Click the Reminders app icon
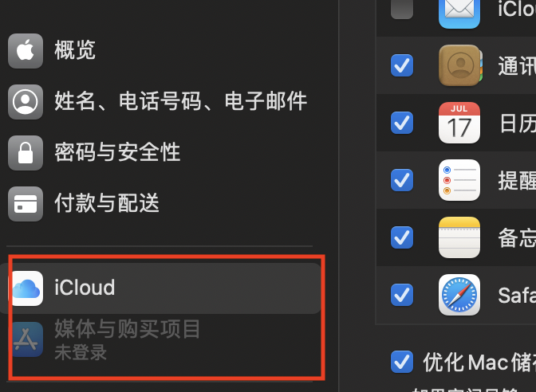The height and width of the screenshot is (392, 536). click(x=459, y=180)
